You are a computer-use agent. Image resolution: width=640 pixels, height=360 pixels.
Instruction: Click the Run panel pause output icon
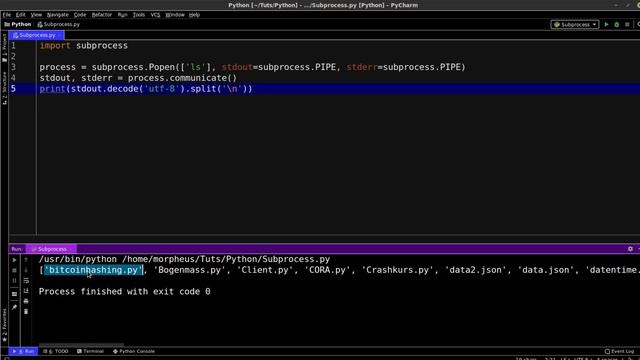point(14,281)
